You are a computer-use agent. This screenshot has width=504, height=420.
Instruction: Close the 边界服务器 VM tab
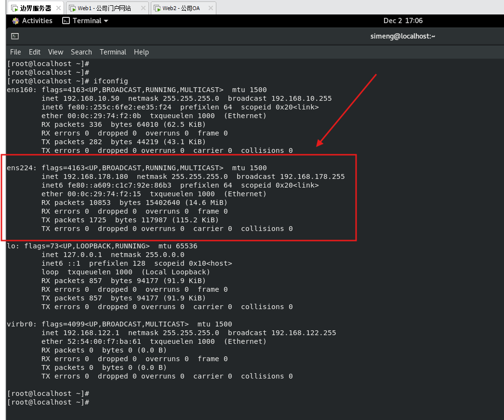tap(58, 8)
